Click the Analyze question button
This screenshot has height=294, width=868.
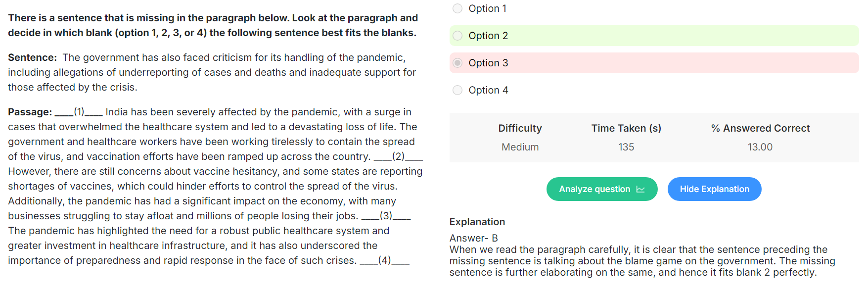pyautogui.click(x=602, y=189)
